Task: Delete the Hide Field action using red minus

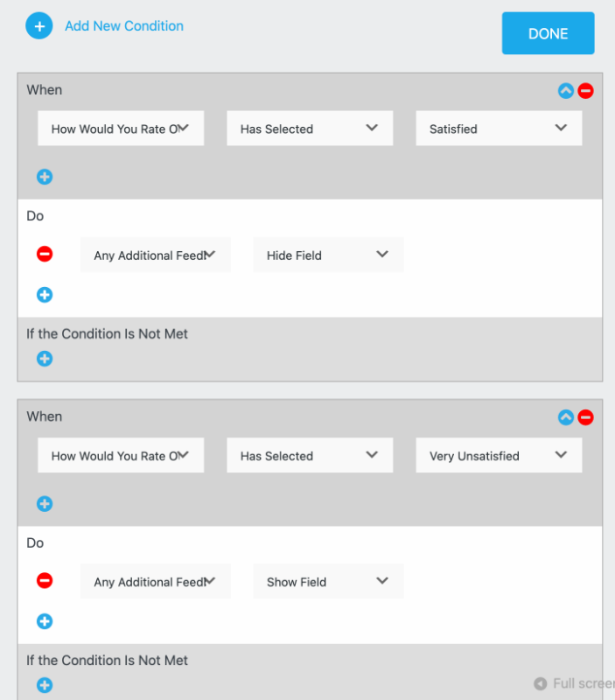Action: click(x=45, y=254)
